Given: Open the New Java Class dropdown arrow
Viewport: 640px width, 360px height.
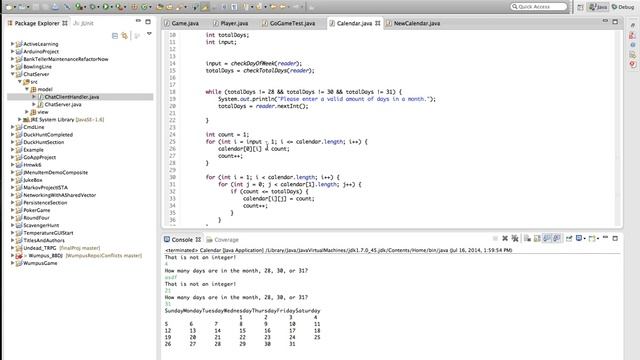Looking at the screenshot, I should pyautogui.click(x=150, y=7).
